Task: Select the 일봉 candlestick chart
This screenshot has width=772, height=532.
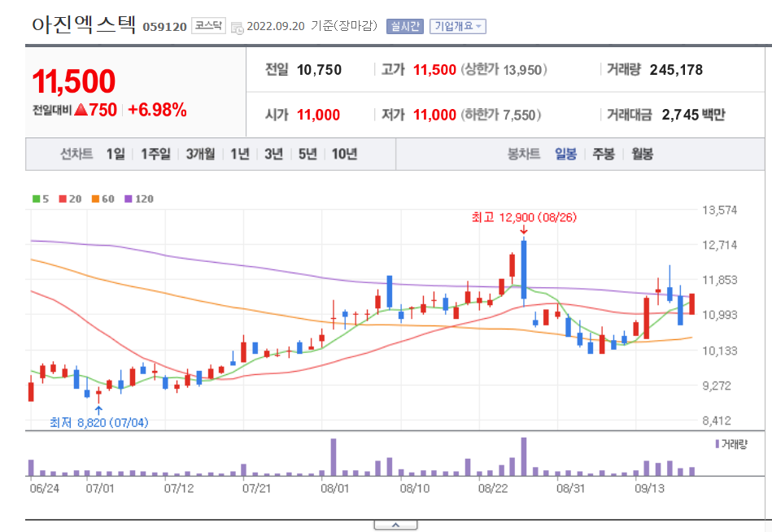Action: [x=565, y=154]
